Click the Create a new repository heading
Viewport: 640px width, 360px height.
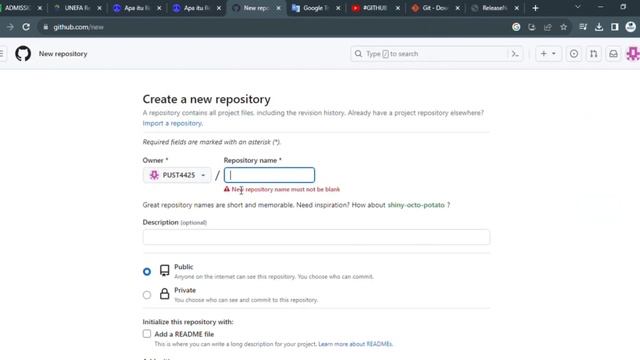(207, 99)
